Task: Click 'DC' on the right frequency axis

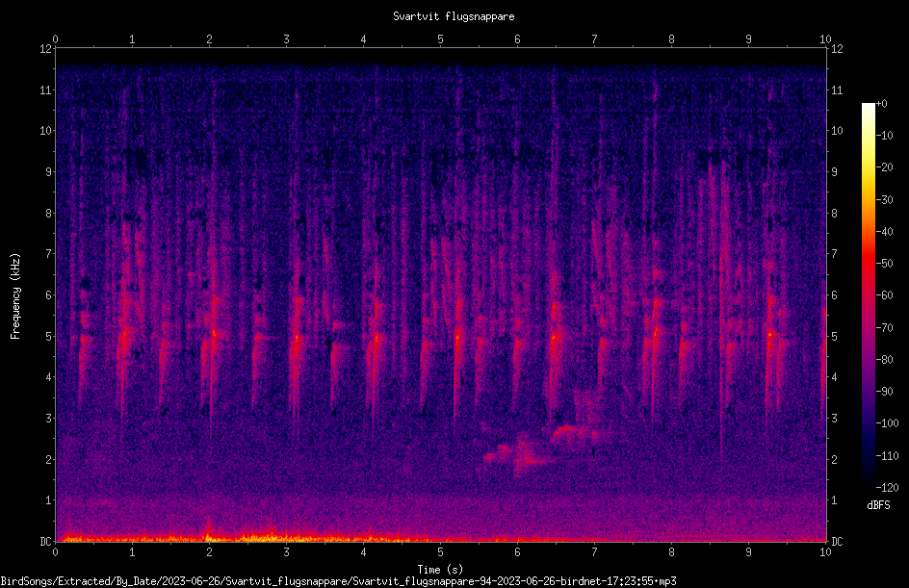Action: click(837, 542)
